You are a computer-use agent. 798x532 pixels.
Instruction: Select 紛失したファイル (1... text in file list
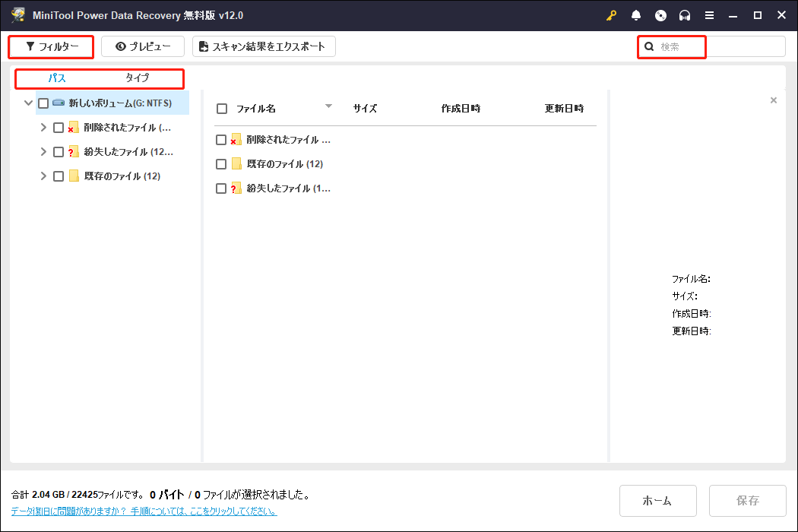click(289, 188)
